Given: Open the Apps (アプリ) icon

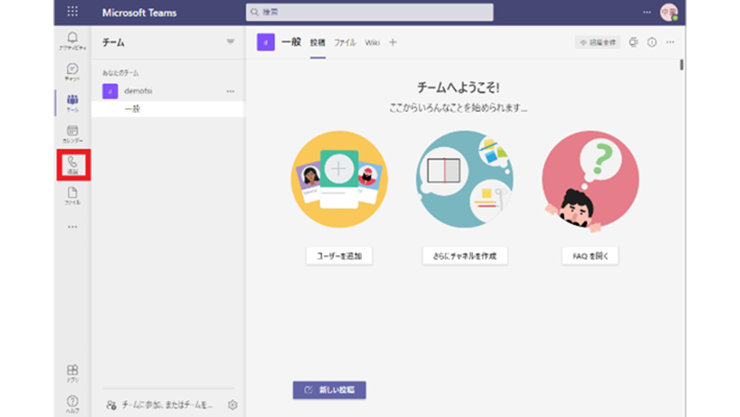Looking at the screenshot, I should pos(72,373).
